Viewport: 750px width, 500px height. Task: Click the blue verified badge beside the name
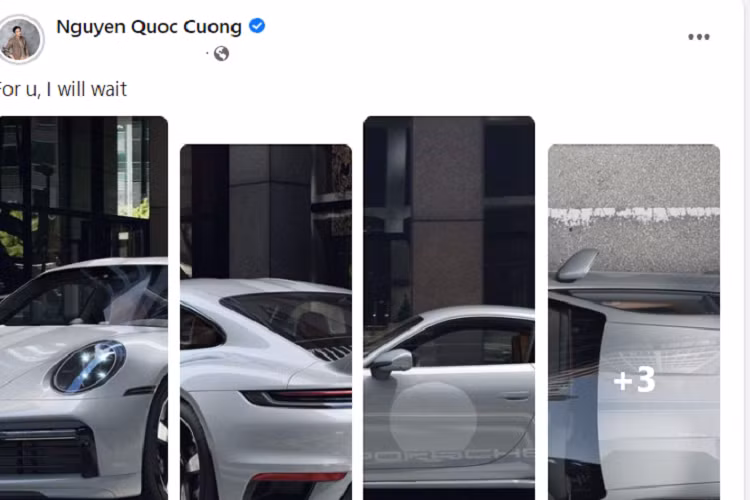pyautogui.click(x=257, y=26)
